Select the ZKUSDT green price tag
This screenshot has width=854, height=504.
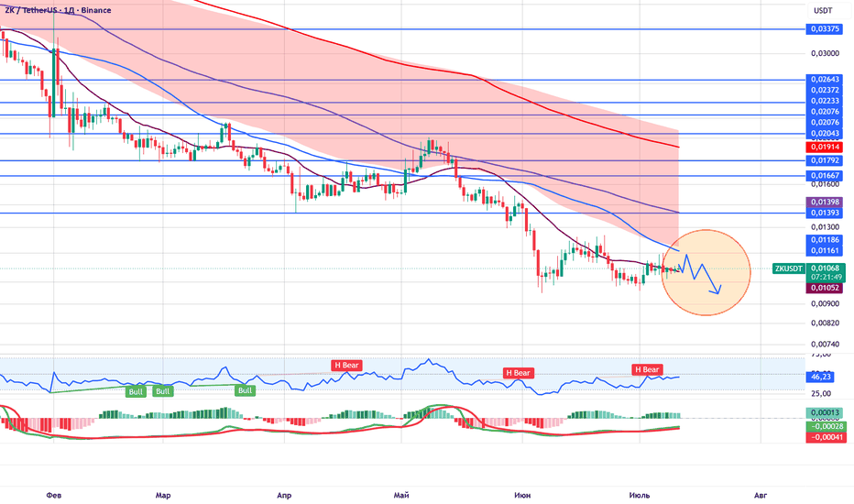789,268
